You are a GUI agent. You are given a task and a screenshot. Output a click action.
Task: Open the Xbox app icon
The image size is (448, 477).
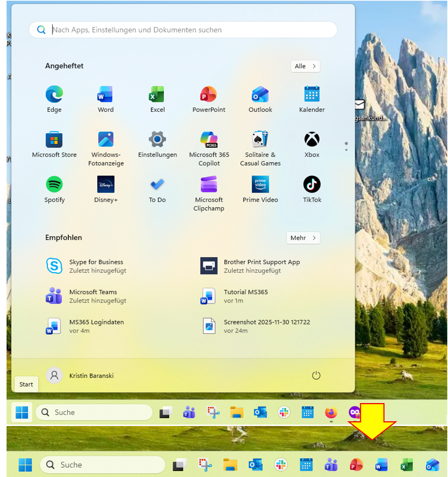[312, 139]
